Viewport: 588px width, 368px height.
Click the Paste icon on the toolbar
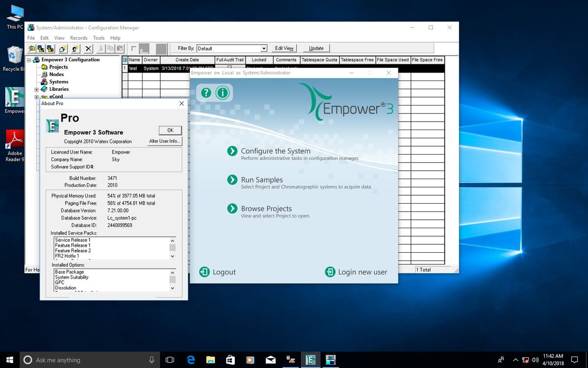120,48
